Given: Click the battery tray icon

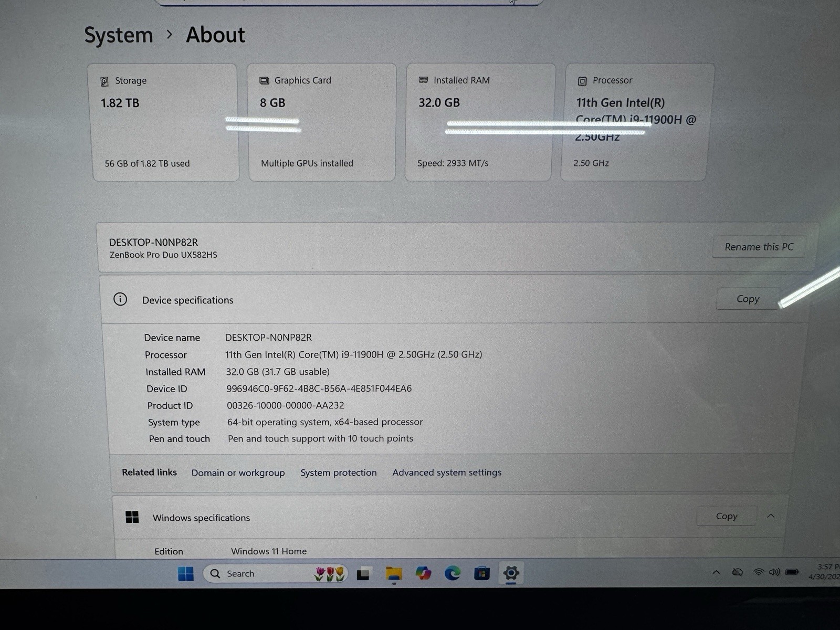Looking at the screenshot, I should 792,572.
